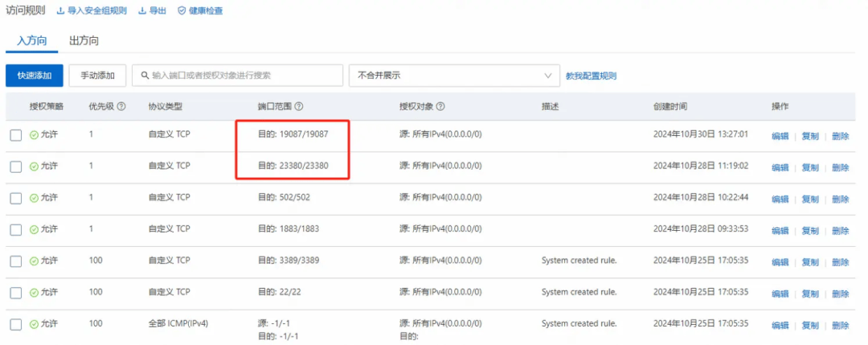The height and width of the screenshot is (345, 868).
Task: Tick checkbox for port 1883 rule
Action: click(16, 230)
